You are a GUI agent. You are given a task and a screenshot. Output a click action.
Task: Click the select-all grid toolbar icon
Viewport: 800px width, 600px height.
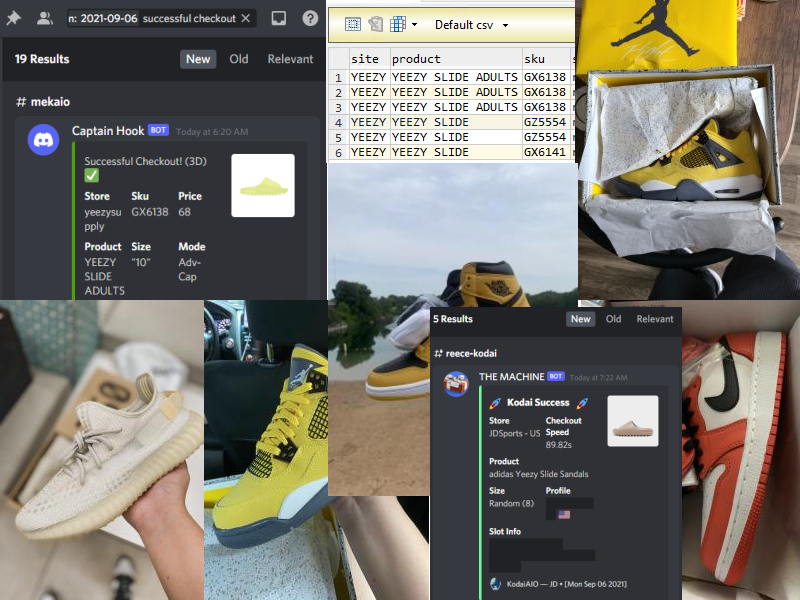click(x=353, y=24)
